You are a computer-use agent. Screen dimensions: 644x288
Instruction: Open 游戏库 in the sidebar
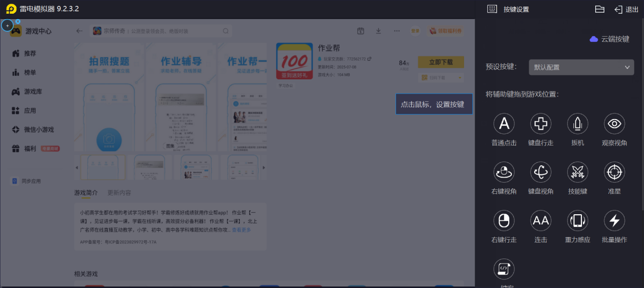tap(34, 92)
